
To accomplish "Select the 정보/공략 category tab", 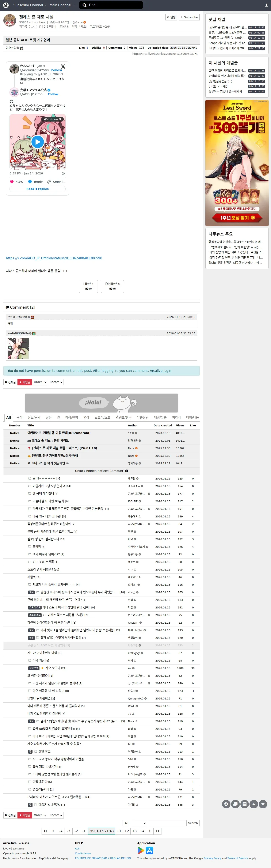I will (34, 418).
